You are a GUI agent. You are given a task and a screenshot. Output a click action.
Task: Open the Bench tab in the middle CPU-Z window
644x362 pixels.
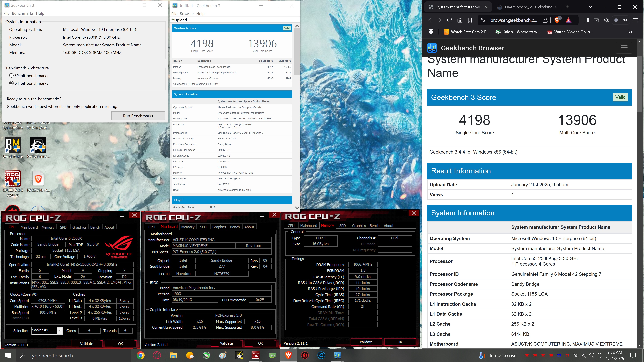point(235,227)
